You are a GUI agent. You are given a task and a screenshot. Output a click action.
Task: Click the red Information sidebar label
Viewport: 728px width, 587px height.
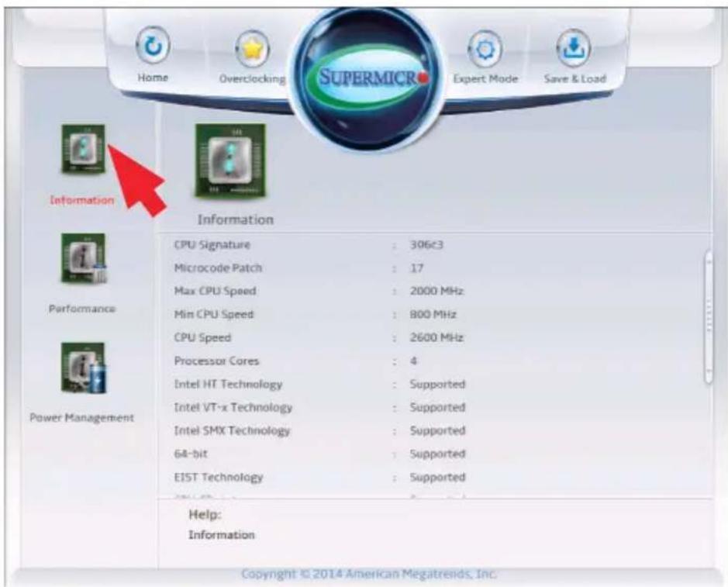coord(82,200)
